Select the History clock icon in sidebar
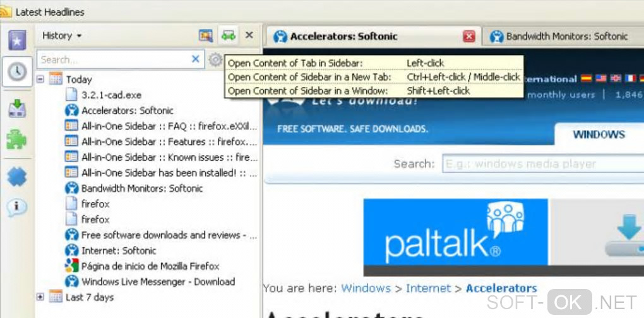 tap(17, 72)
